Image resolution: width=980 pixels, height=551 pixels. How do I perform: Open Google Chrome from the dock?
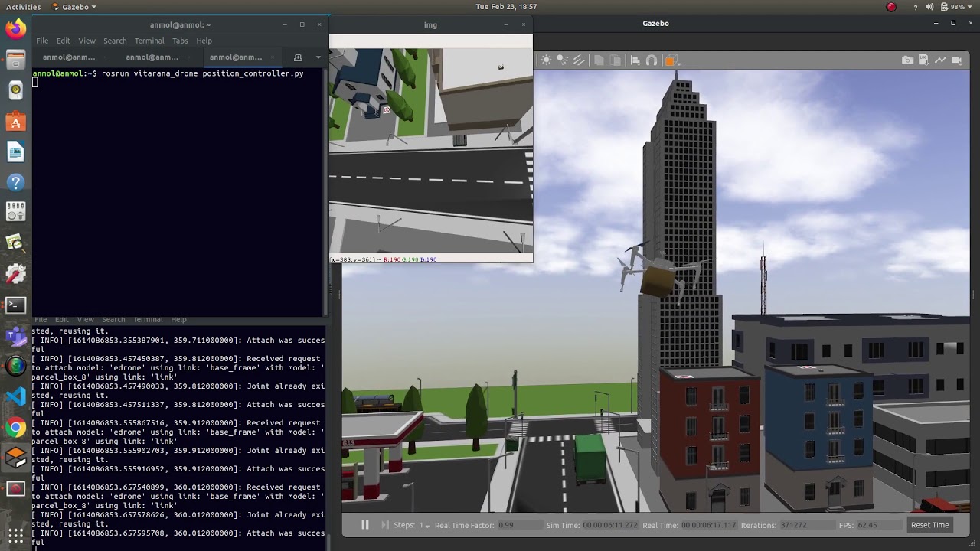pyautogui.click(x=15, y=427)
